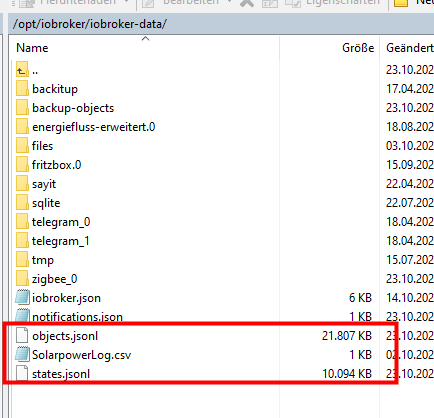Click the tmp folder name
This screenshot has width=434, height=418.
43,260
